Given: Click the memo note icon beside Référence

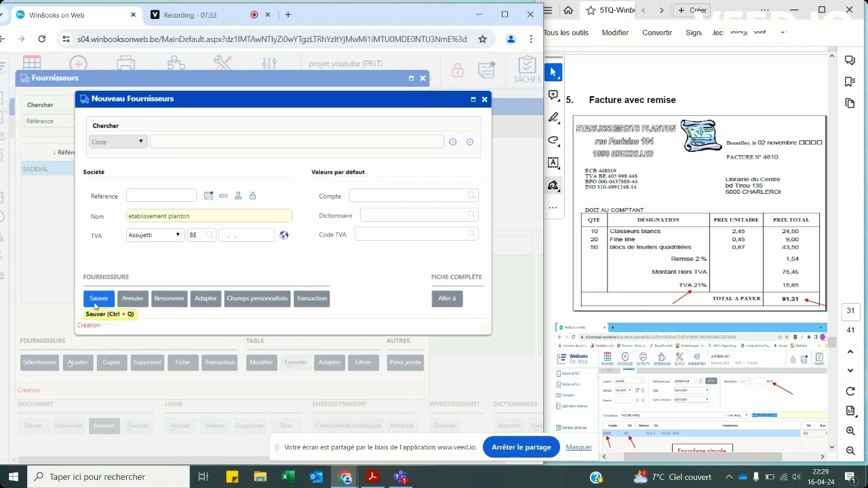Looking at the screenshot, I should [208, 196].
